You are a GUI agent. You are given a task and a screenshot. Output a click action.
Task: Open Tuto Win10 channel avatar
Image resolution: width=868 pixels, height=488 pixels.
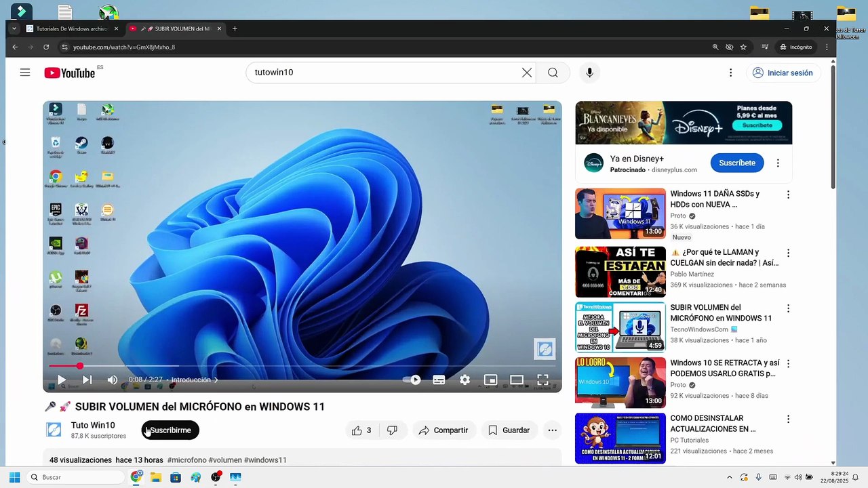(x=54, y=430)
